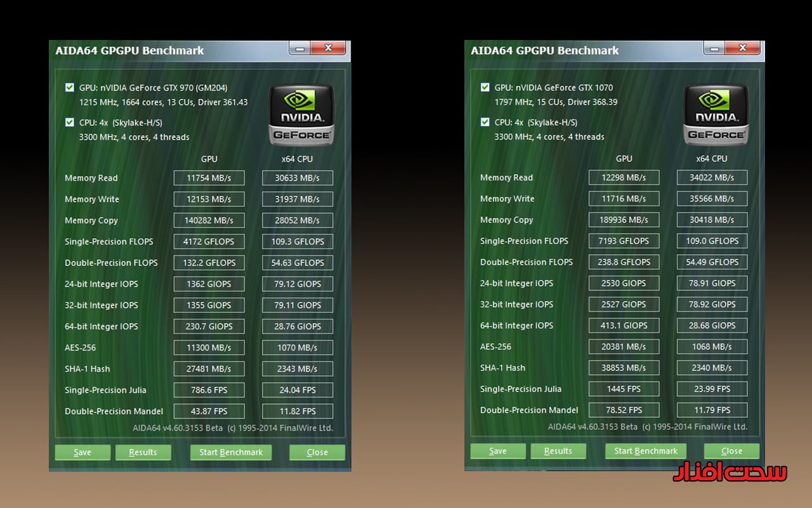Click the red X on the GTX 970 window
Image resolution: width=812 pixels, height=508 pixels.
point(328,48)
